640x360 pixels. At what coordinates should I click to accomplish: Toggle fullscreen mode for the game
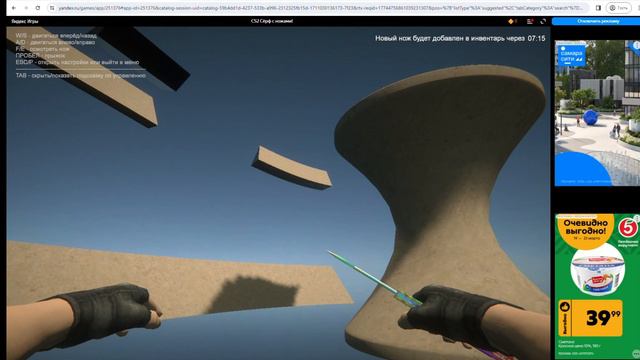(x=543, y=21)
